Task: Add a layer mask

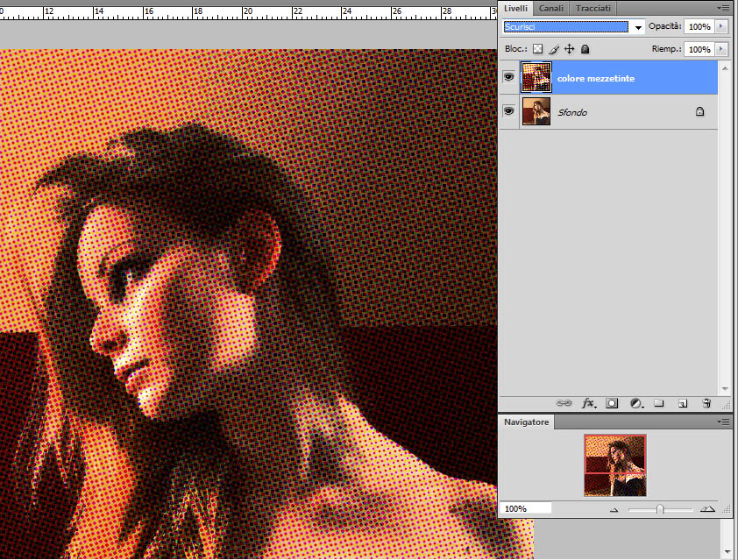Action: pyautogui.click(x=613, y=403)
